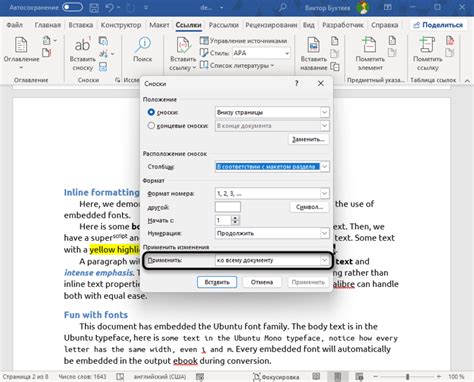Click Фокусировка in status bar
This screenshot has width=474, height=382.
276,377
